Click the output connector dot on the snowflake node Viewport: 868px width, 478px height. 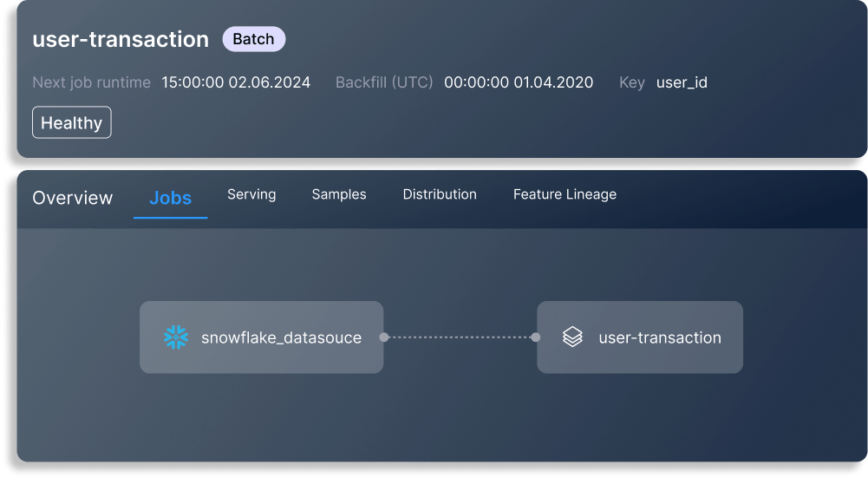pos(383,337)
